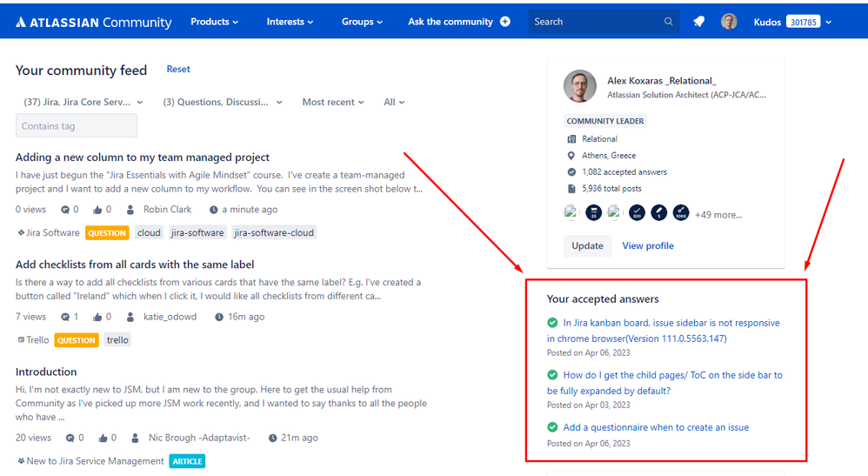Click the clock icon beside 'a minute ago'
The height and width of the screenshot is (476, 868).
(213, 210)
